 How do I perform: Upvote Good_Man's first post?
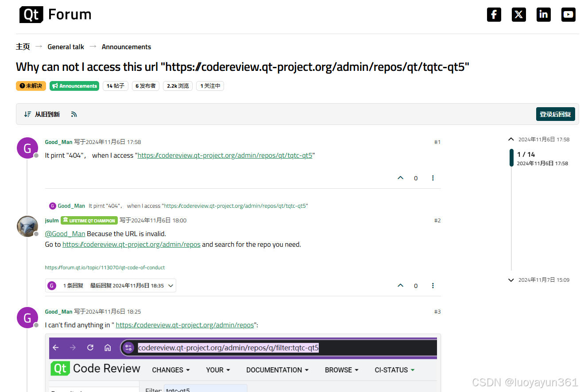[400, 178]
